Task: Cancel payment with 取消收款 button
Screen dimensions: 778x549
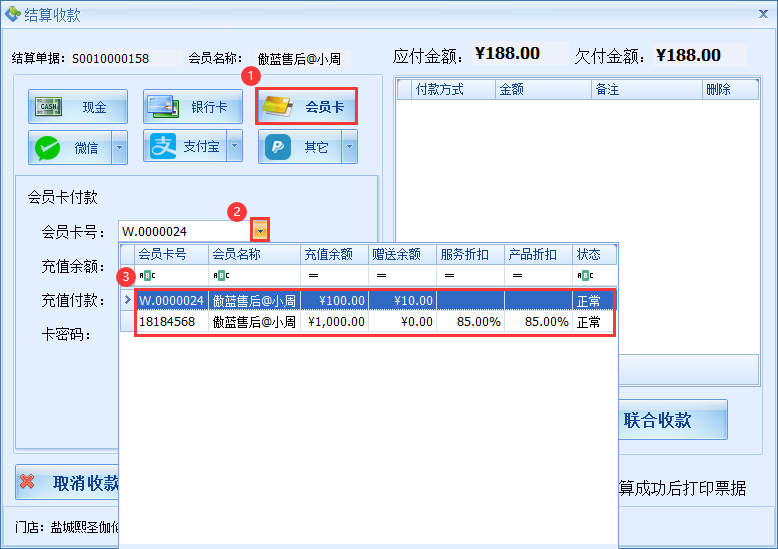Action: click(67, 482)
